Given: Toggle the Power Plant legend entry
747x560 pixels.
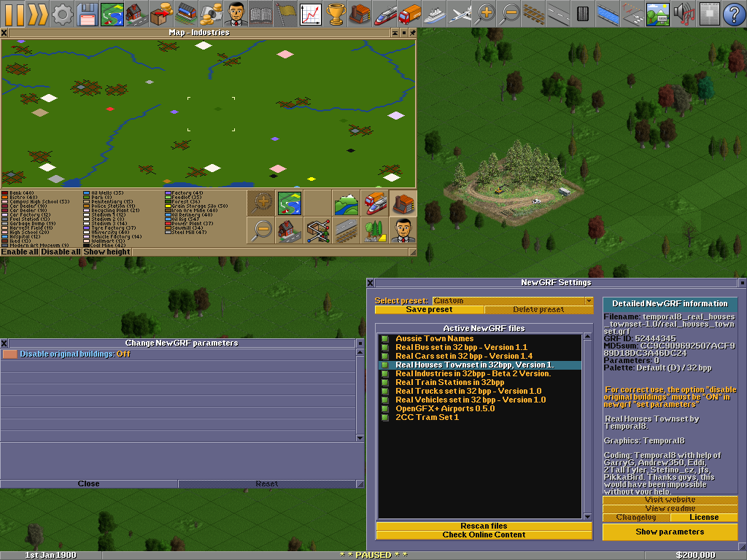Looking at the screenshot, I should coord(189,223).
